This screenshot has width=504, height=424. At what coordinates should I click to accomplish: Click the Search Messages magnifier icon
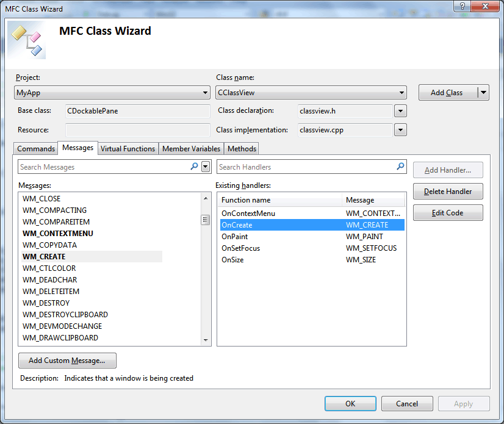pyautogui.click(x=194, y=167)
